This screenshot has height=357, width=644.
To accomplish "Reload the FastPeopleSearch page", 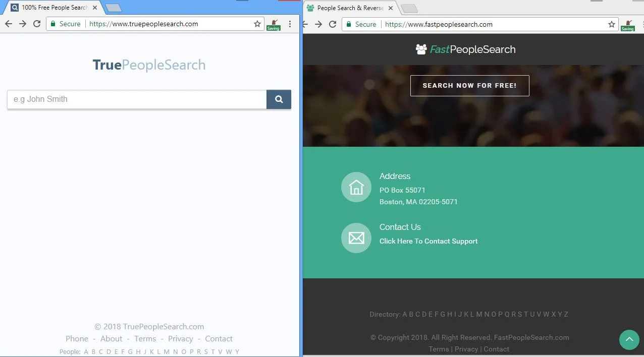I will (333, 24).
